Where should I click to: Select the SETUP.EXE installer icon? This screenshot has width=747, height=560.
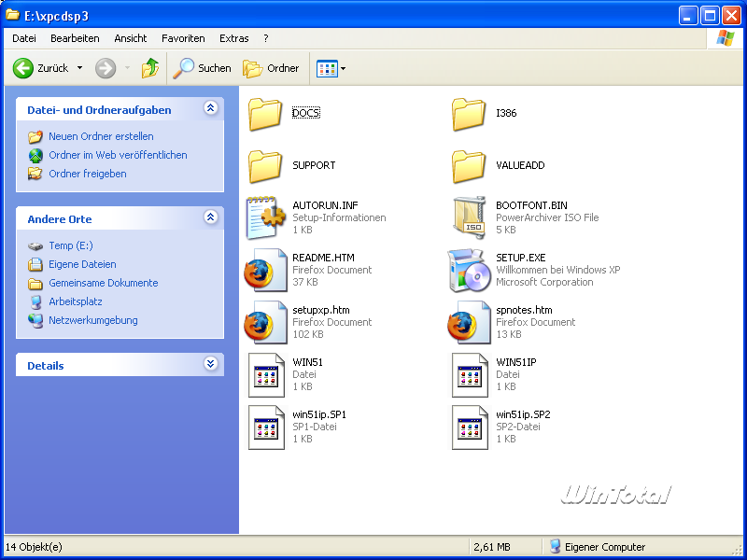tap(469, 270)
